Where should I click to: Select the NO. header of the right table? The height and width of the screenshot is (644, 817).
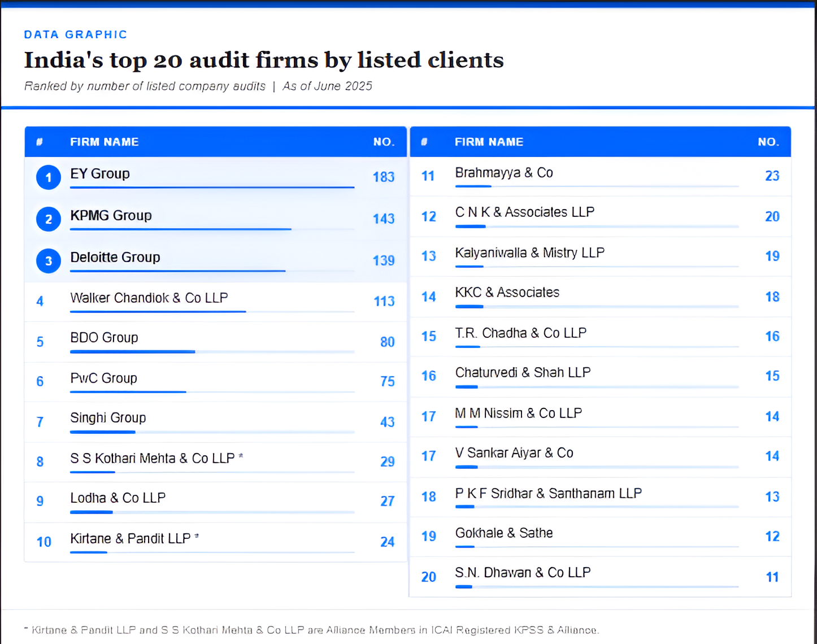[x=768, y=142]
